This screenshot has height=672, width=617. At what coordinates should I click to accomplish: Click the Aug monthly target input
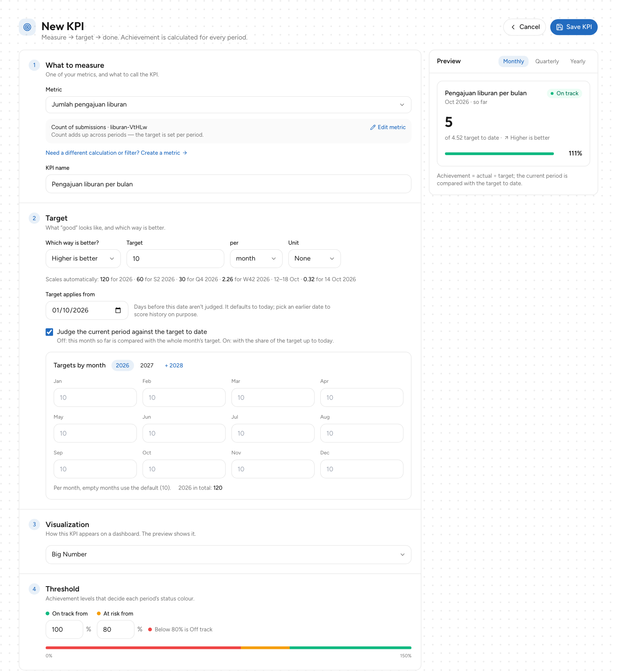[x=362, y=433]
